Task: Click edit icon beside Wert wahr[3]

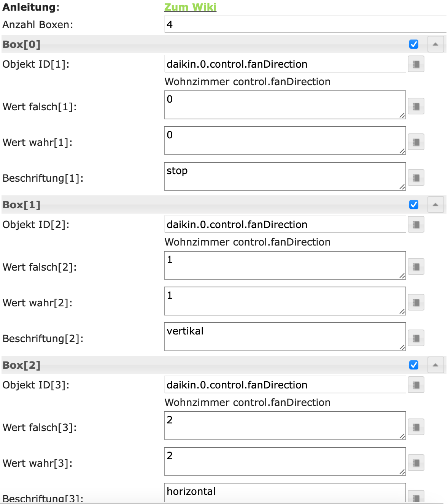Action: coord(416,463)
